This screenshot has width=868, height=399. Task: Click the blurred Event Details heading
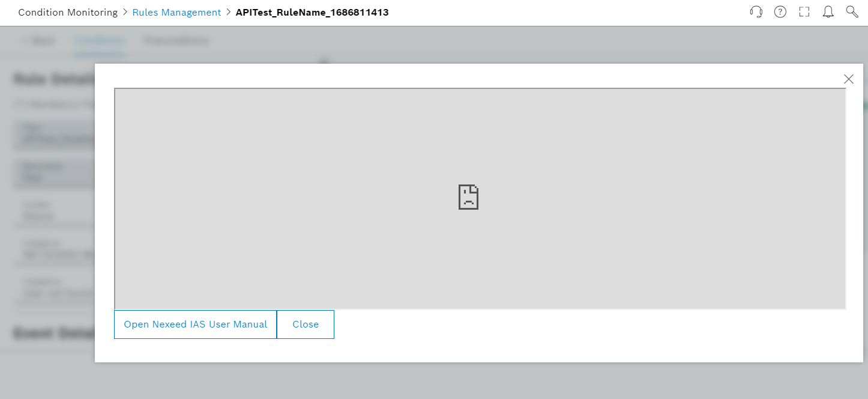[54, 334]
